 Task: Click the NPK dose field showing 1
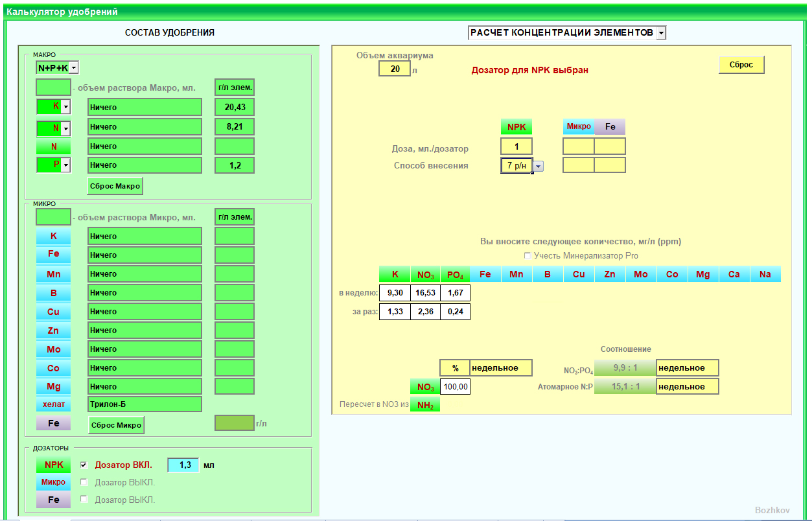click(516, 147)
